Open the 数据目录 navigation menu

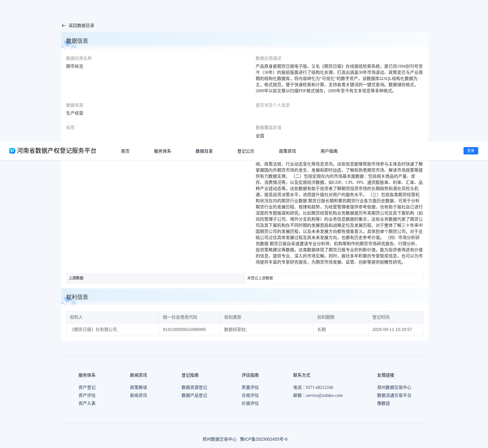pos(204,151)
